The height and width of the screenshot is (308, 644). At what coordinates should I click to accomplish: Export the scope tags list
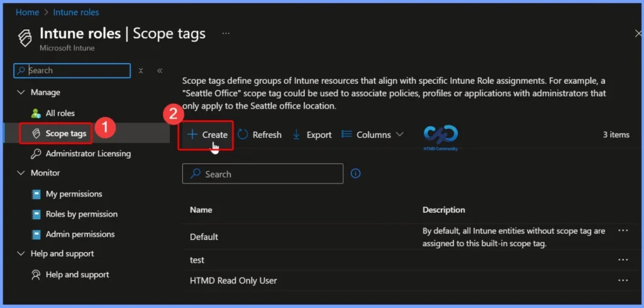(312, 135)
